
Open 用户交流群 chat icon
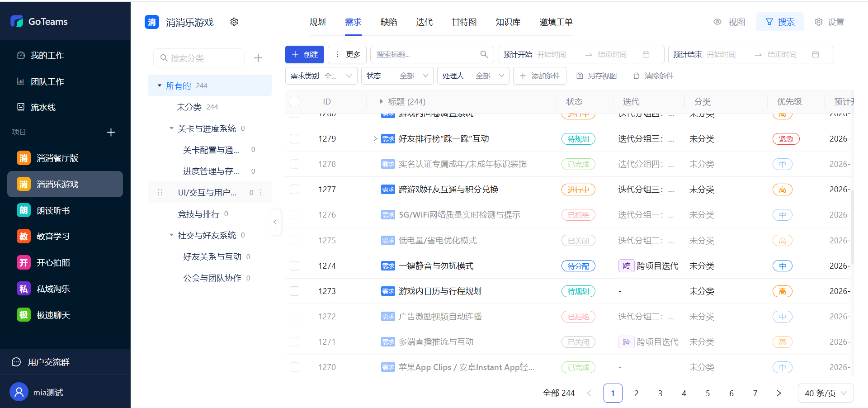pyautogui.click(x=16, y=362)
